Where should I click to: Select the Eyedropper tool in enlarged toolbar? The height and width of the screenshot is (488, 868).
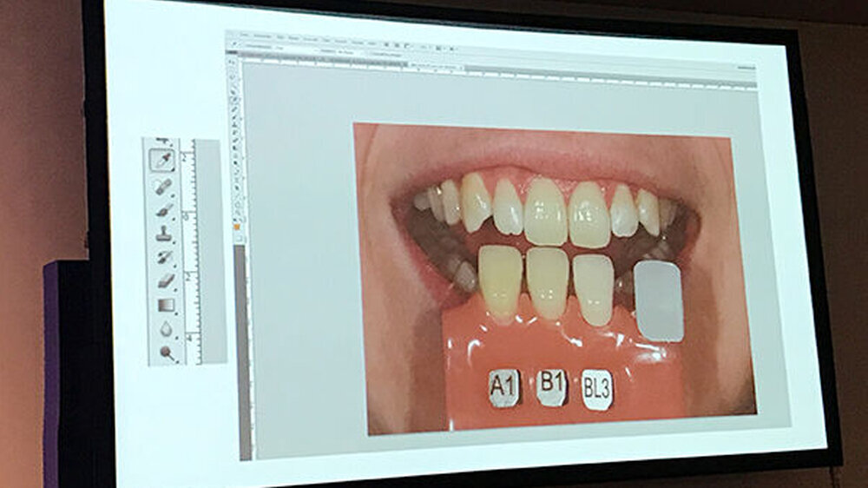coord(162,160)
